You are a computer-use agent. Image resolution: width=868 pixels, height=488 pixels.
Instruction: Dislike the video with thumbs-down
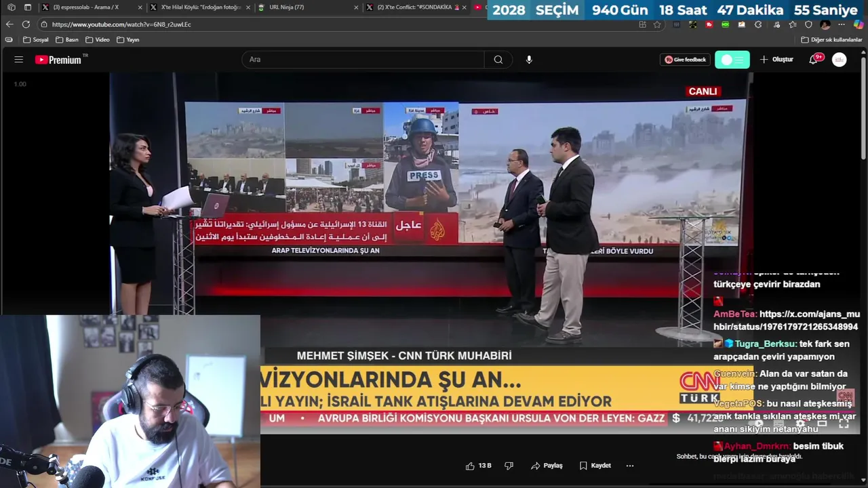509,466
